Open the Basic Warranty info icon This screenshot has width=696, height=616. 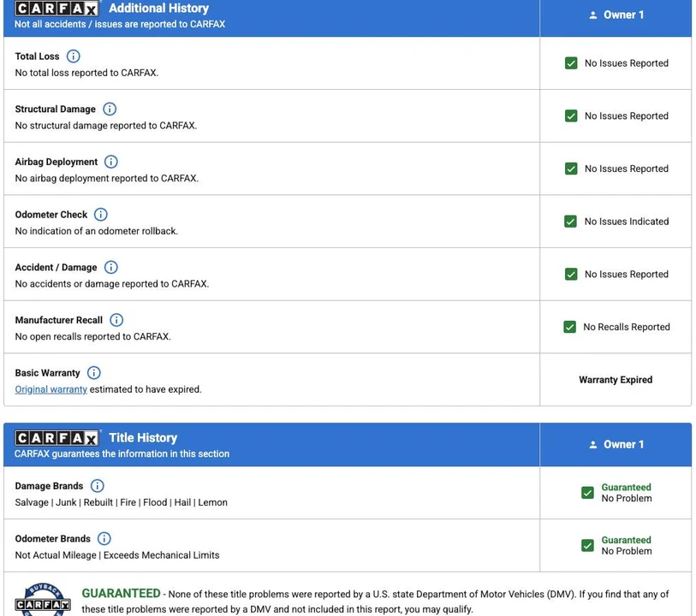pos(93,373)
